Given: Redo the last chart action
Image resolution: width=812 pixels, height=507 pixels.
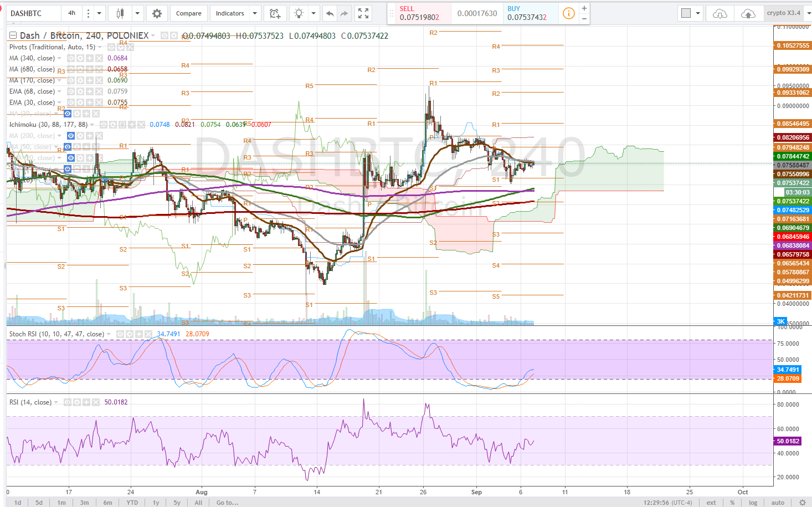Looking at the screenshot, I should click(x=344, y=13).
